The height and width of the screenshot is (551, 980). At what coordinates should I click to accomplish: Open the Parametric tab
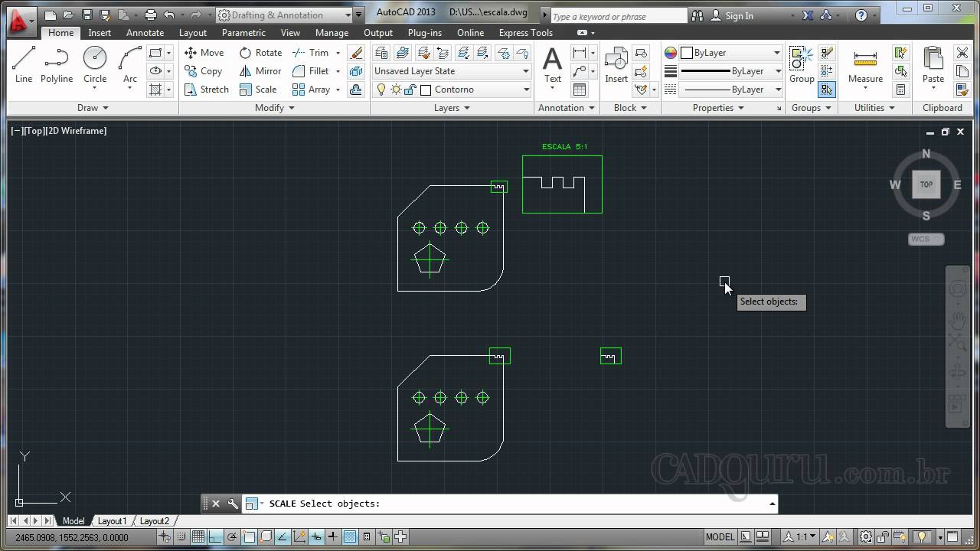point(243,33)
